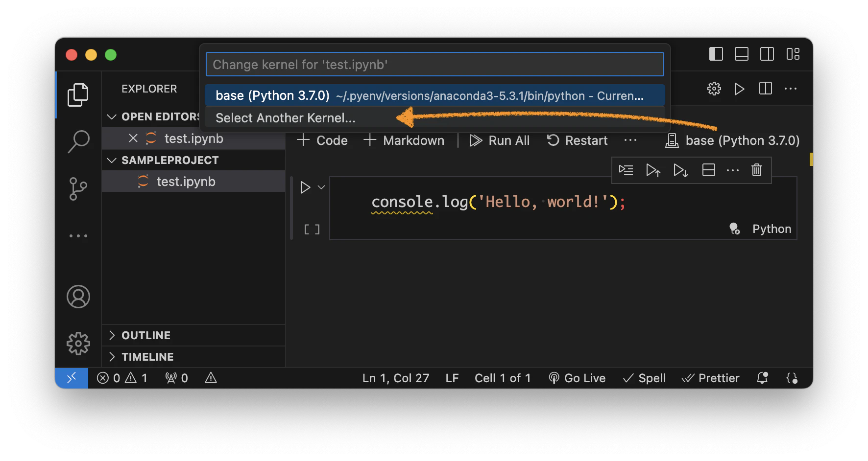The width and height of the screenshot is (868, 461).
Task: Add a new Markdown cell
Action: (404, 140)
